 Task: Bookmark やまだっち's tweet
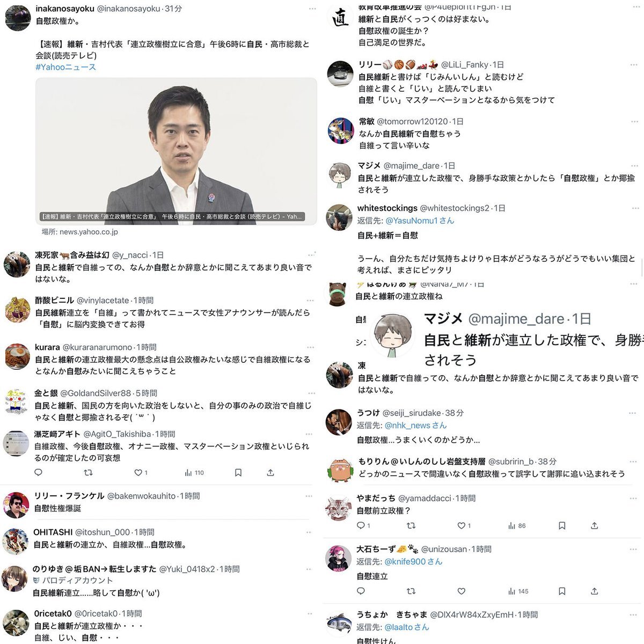pos(562,525)
